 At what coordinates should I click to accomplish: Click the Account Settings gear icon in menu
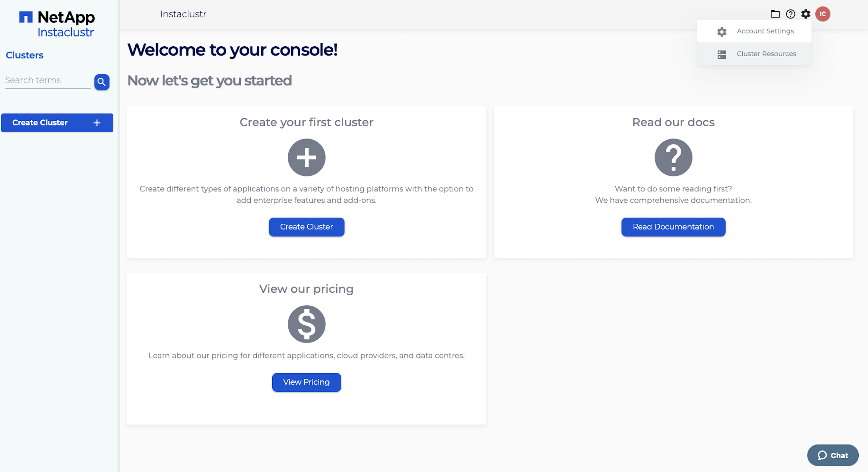(x=722, y=32)
